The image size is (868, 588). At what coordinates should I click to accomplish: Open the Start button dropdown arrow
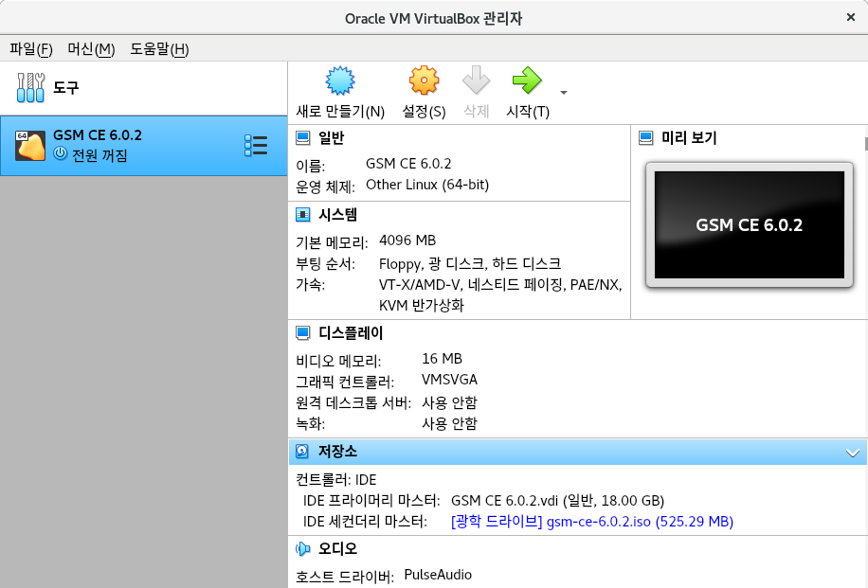pyautogui.click(x=564, y=93)
